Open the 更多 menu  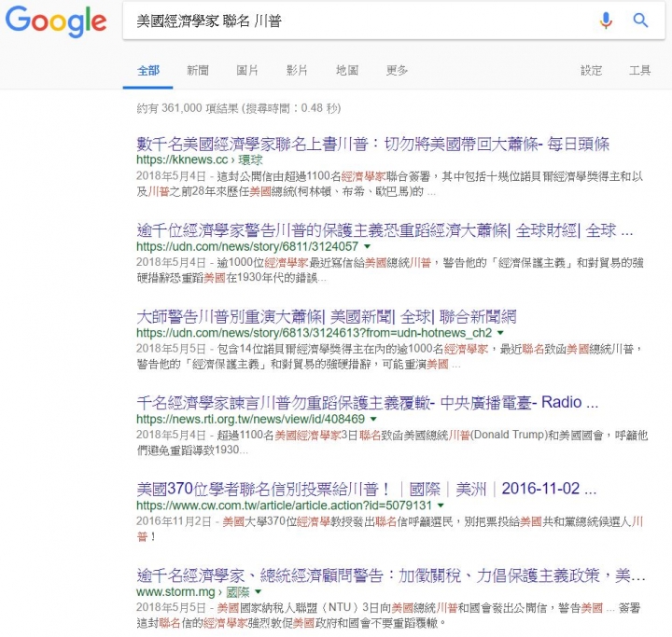(x=397, y=70)
